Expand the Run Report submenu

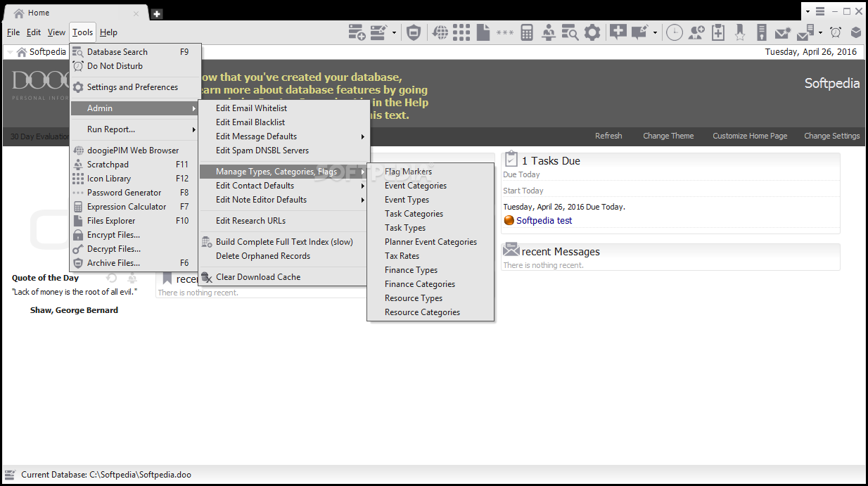pos(135,129)
